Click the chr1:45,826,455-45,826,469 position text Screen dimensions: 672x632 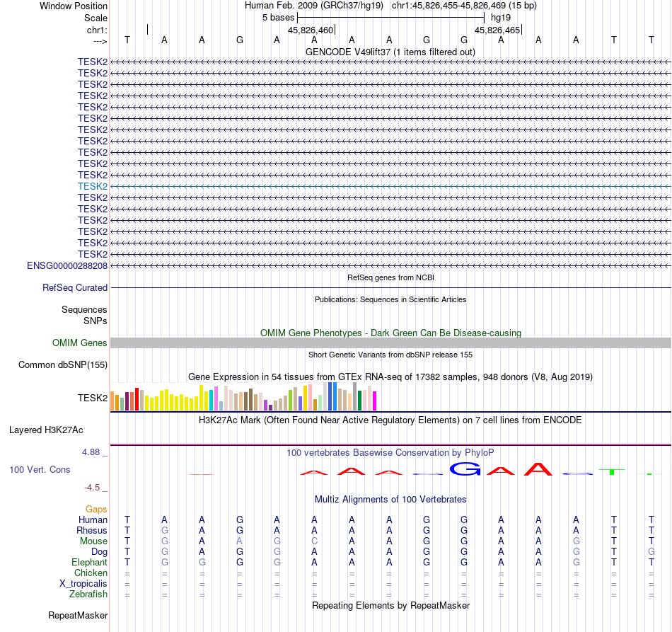click(464, 6)
